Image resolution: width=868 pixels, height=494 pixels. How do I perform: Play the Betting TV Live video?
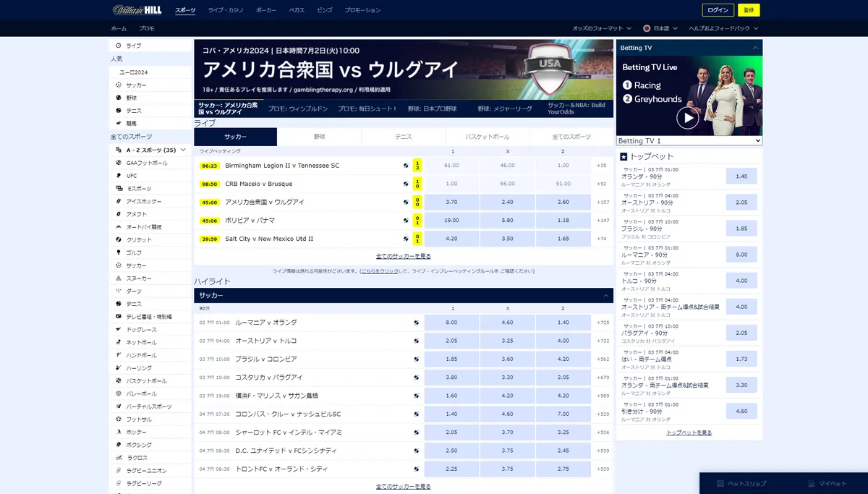tap(687, 117)
